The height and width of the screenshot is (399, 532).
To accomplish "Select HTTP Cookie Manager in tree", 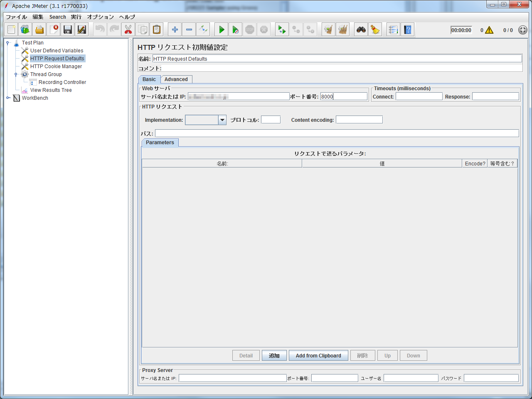I will (x=56, y=66).
